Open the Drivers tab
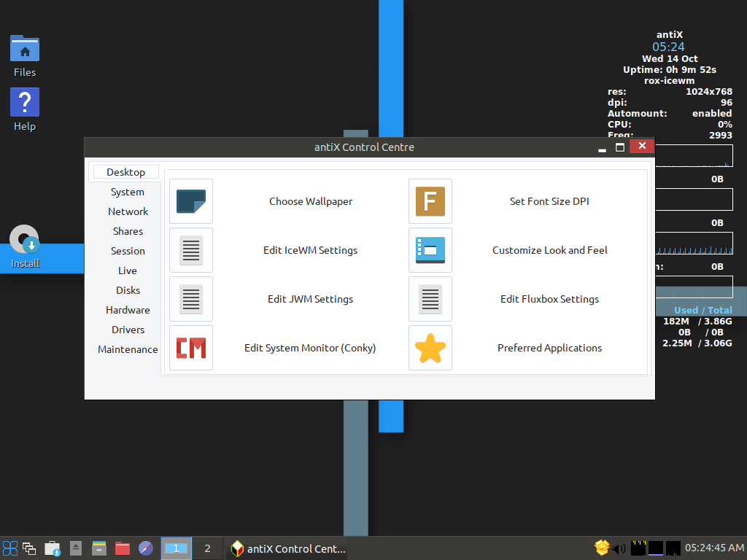The width and height of the screenshot is (747, 560). pyautogui.click(x=128, y=330)
